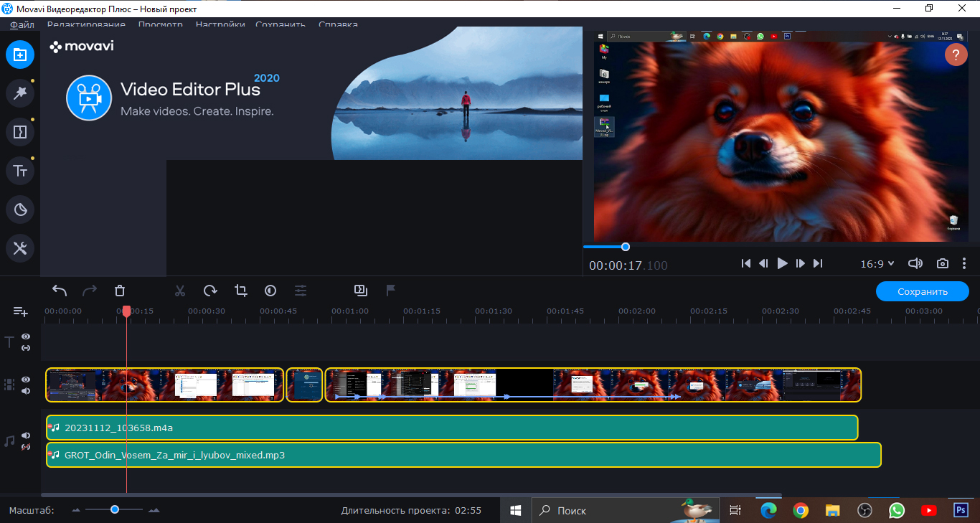The height and width of the screenshot is (523, 980).
Task: Click the preview volume speaker icon
Action: coord(915,264)
